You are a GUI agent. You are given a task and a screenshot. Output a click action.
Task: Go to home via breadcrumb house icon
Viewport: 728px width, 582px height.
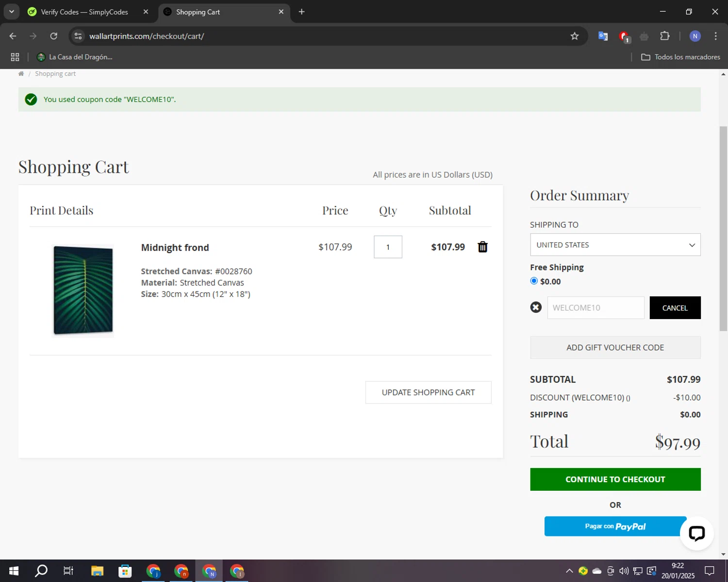21,74
